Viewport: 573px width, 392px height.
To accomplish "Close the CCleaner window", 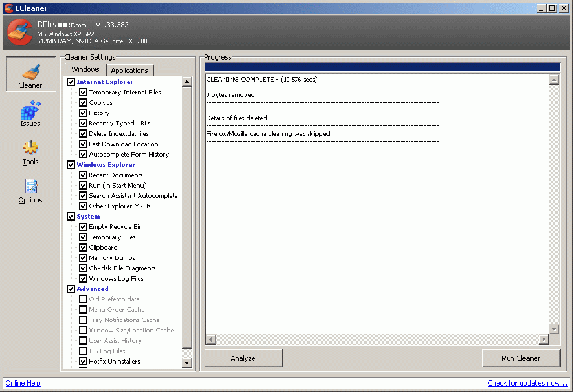I will pos(564,8).
